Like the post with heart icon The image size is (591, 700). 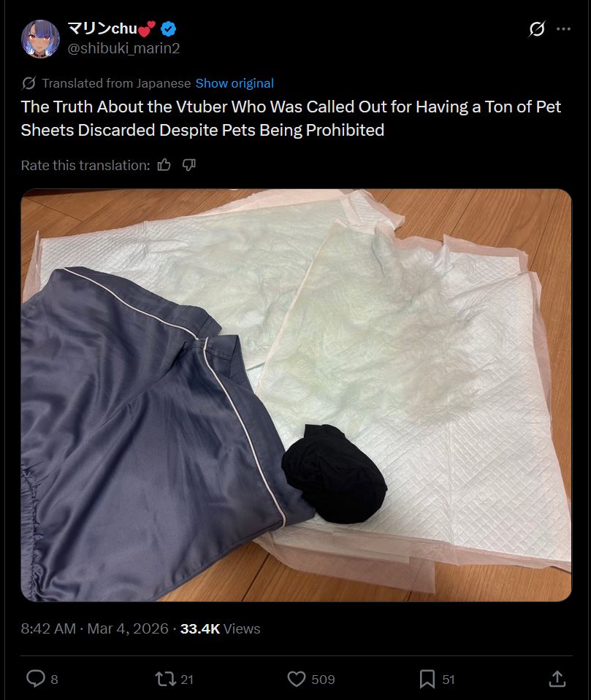(x=296, y=679)
